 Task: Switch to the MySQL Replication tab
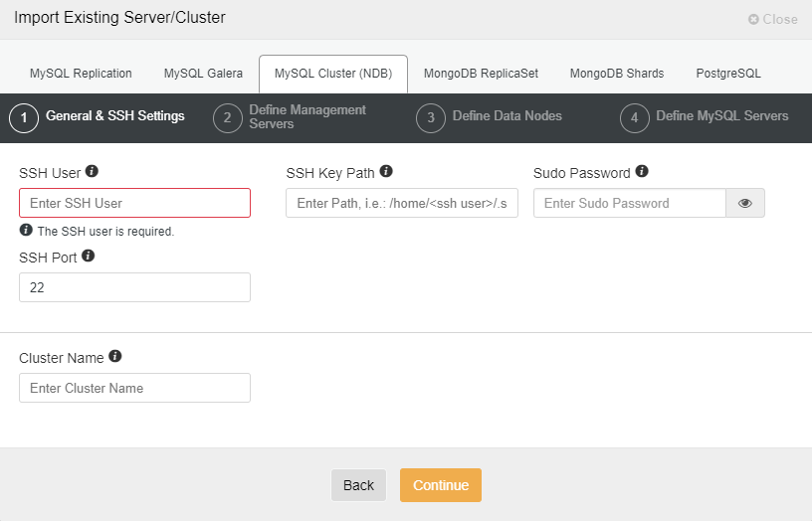click(x=81, y=74)
